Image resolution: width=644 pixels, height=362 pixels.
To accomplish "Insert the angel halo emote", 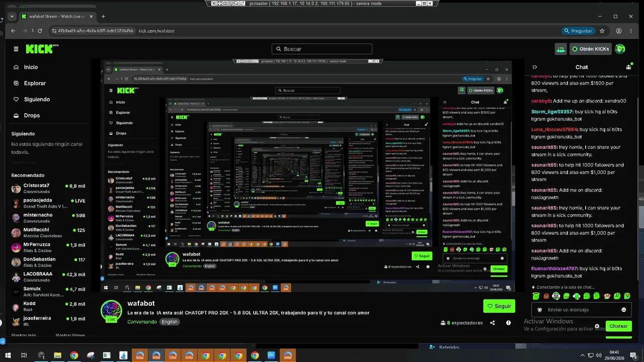I will tap(536, 296).
